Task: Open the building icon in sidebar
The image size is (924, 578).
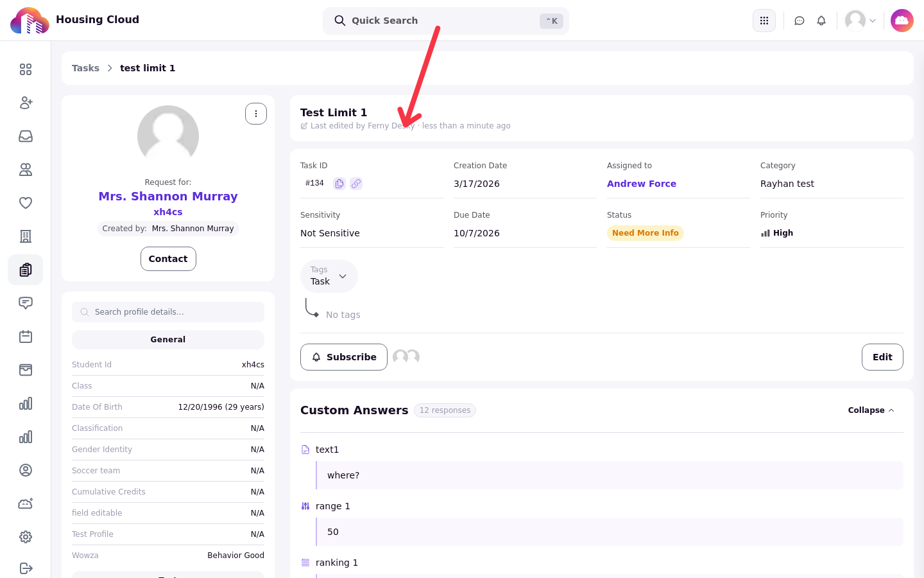Action: (26, 236)
